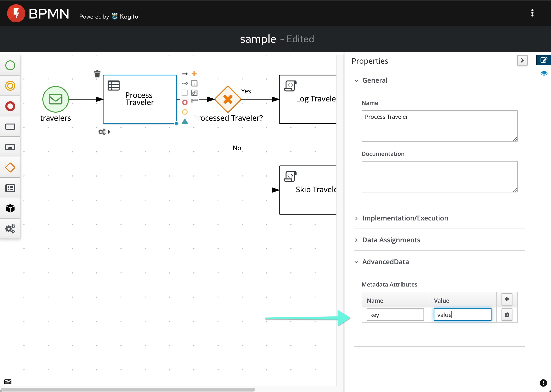The width and height of the screenshot is (551, 392).
Task: Toggle the Properties pencil panel button
Action: [x=544, y=60]
